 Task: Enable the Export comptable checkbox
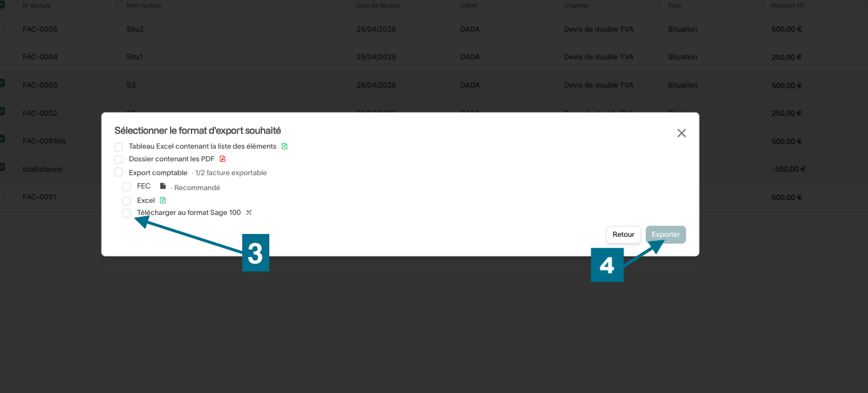(x=119, y=172)
